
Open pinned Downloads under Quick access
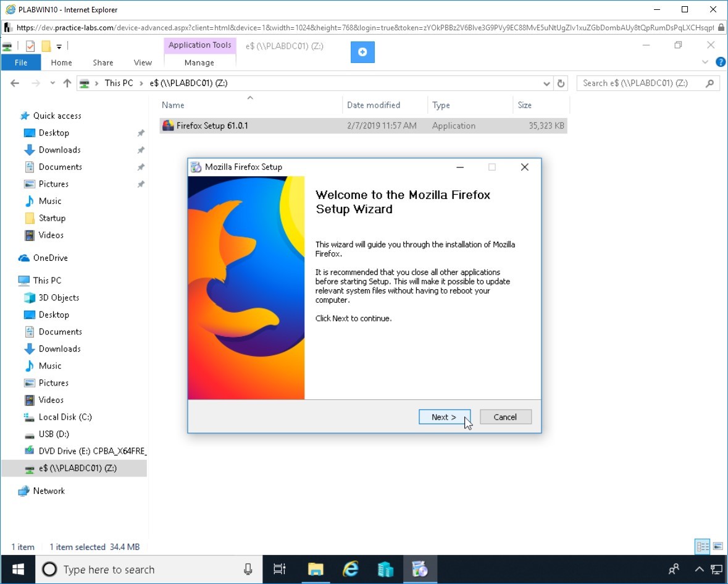59,150
